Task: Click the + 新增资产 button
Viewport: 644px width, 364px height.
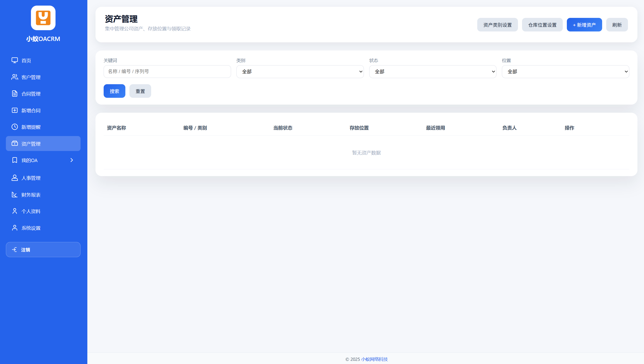Action: (x=584, y=25)
